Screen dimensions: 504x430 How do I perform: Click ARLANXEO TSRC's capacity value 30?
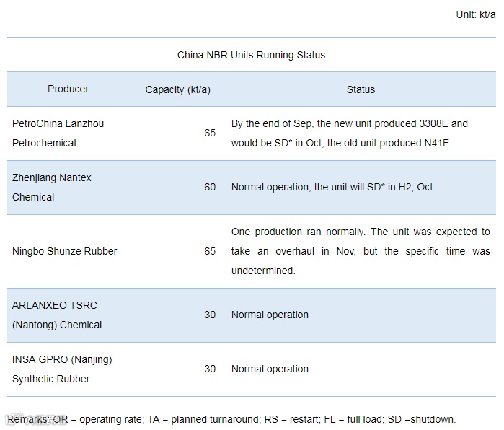tap(210, 315)
